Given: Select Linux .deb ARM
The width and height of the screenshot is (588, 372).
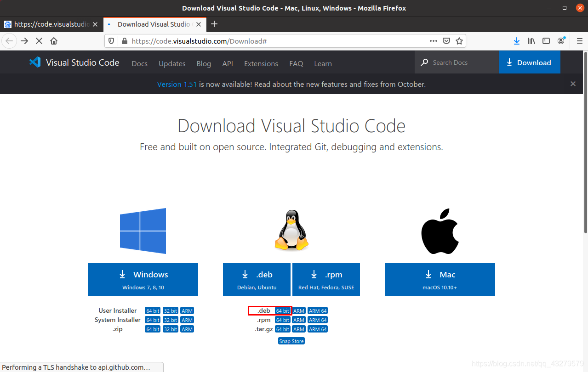Looking at the screenshot, I should 299,311.
